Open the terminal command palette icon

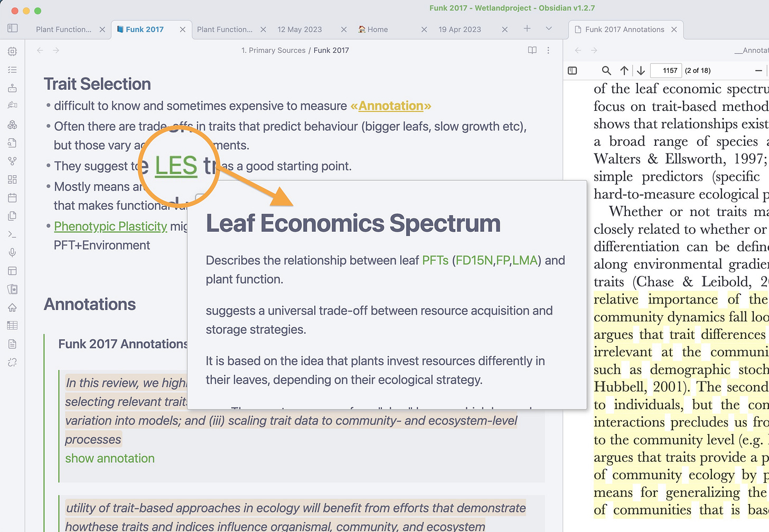click(12, 234)
